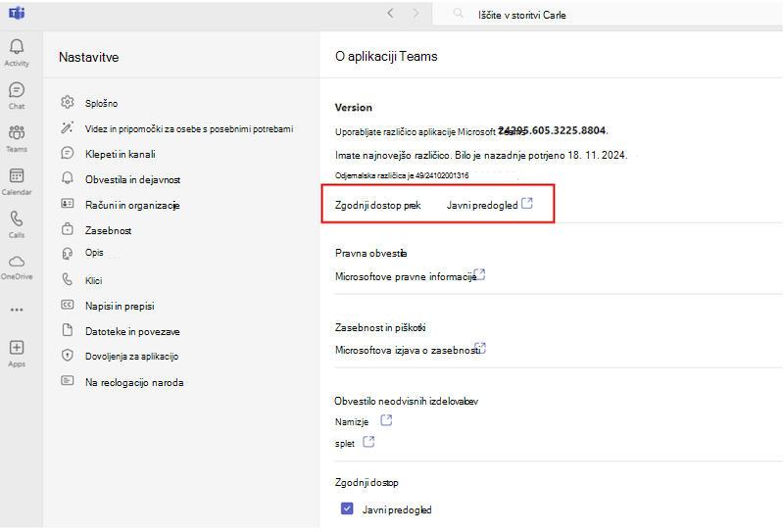Click the file icon beside Datoteke in povezave

67,330
